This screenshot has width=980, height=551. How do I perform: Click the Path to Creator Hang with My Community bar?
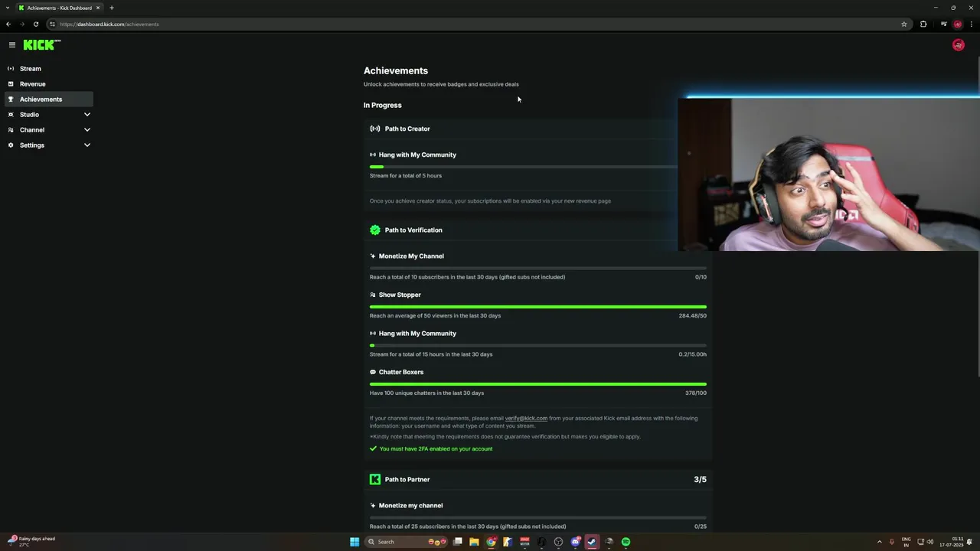[x=524, y=167]
